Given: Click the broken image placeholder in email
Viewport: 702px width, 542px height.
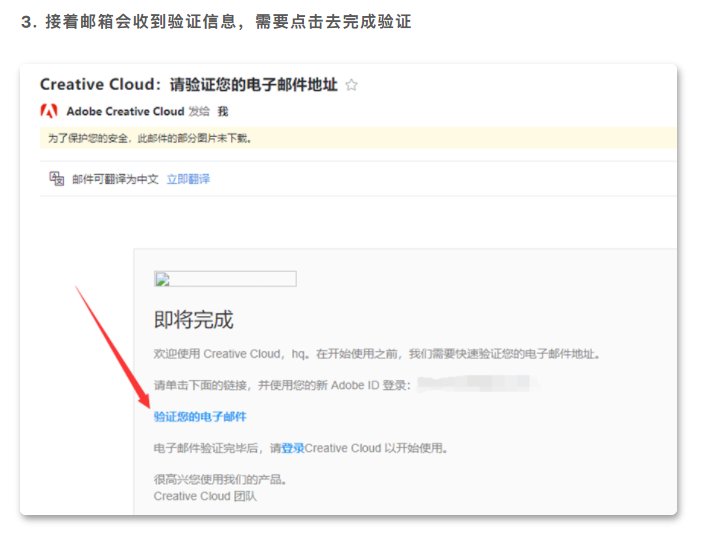Looking at the screenshot, I should [x=225, y=279].
